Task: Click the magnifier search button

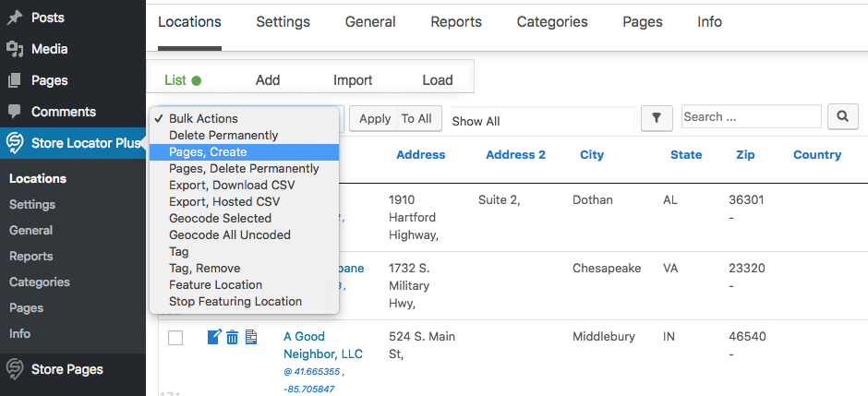Action: click(x=842, y=117)
